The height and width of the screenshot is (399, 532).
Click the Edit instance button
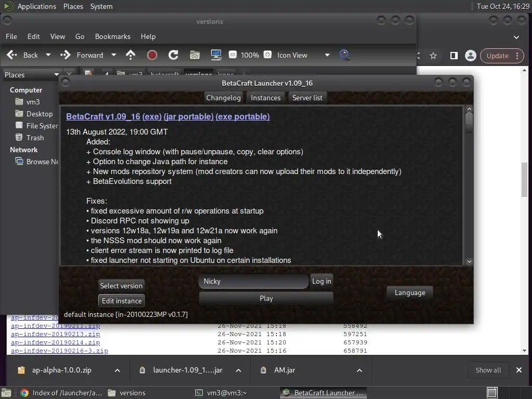coord(122,301)
